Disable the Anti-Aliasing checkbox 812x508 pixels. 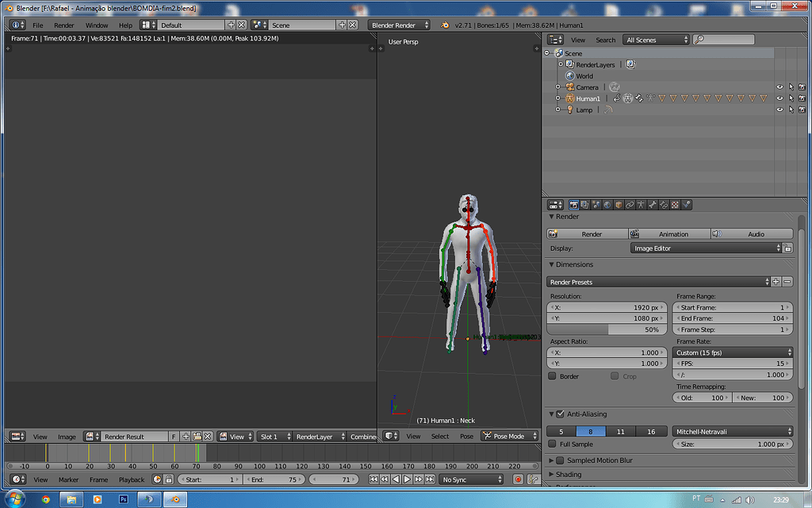[x=560, y=414]
